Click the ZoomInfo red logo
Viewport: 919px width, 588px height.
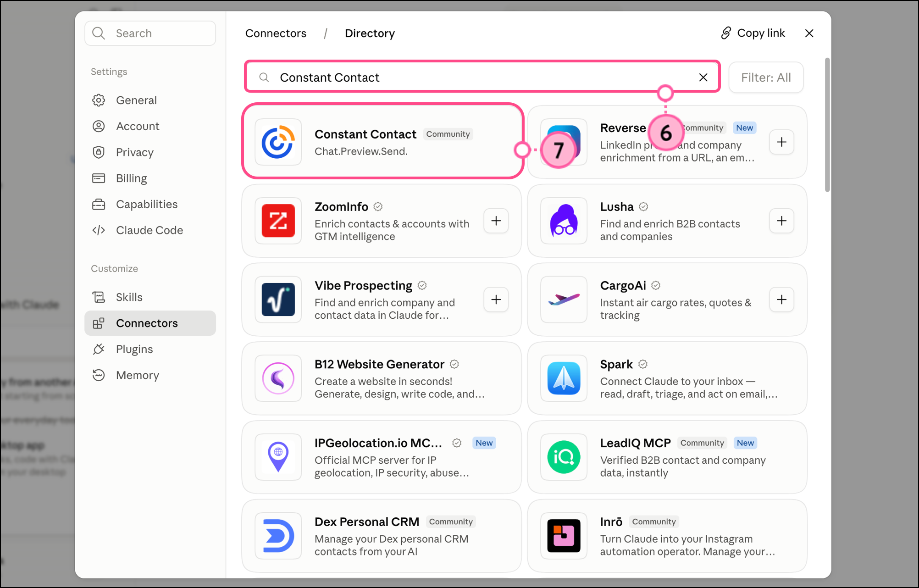pyautogui.click(x=278, y=221)
